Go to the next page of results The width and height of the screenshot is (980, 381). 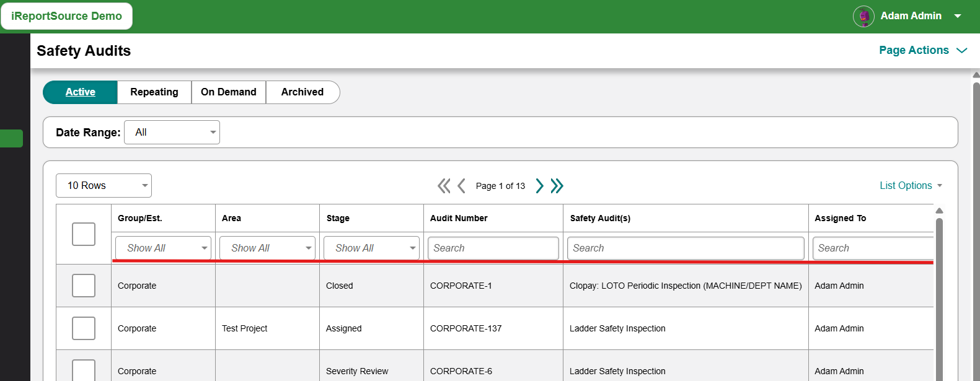[539, 186]
